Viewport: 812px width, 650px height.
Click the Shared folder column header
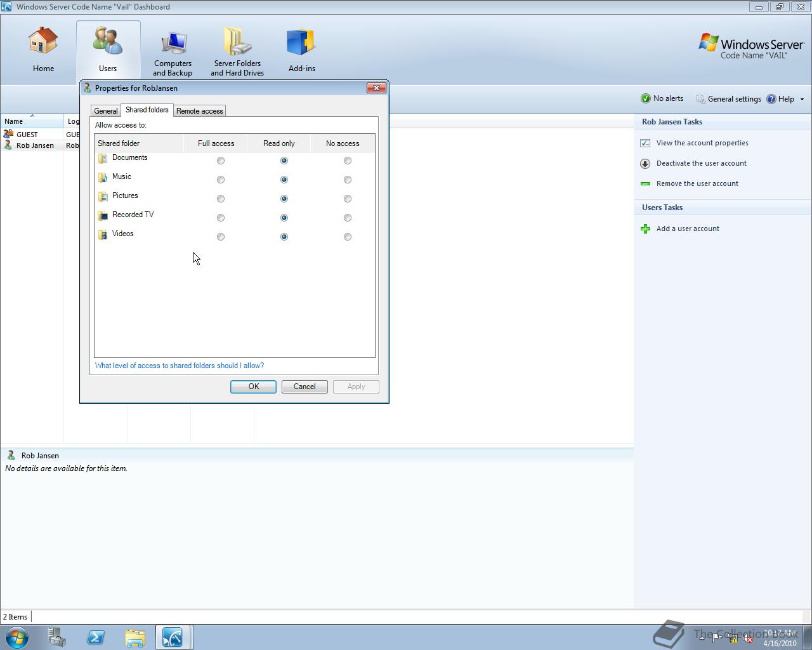click(x=139, y=143)
